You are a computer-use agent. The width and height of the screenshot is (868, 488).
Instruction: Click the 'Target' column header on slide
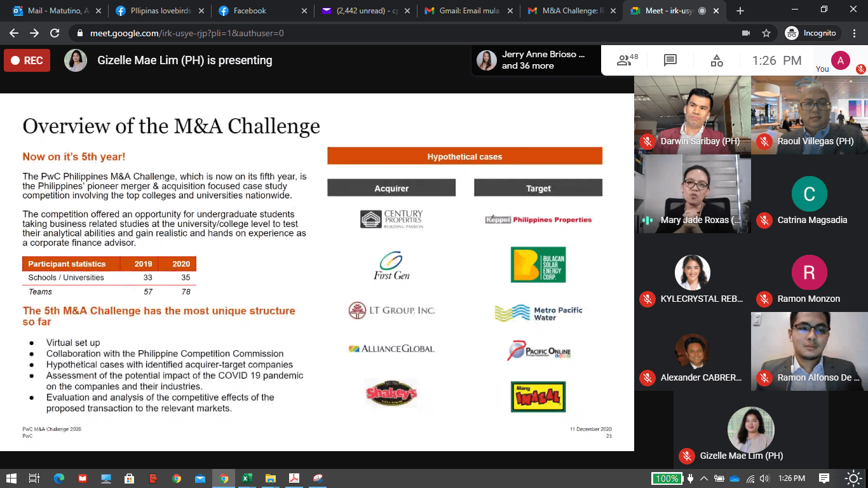538,188
